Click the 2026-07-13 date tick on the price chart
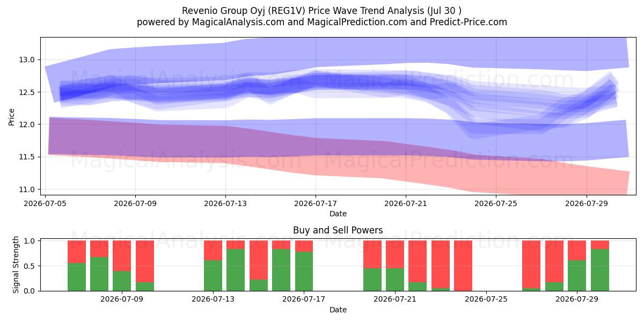The width and height of the screenshot is (644, 322). point(225,204)
